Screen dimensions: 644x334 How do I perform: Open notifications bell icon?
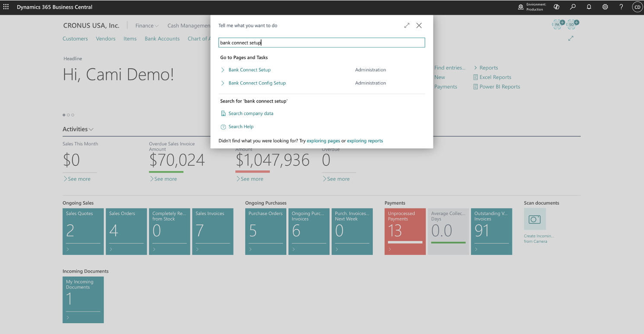[589, 7]
